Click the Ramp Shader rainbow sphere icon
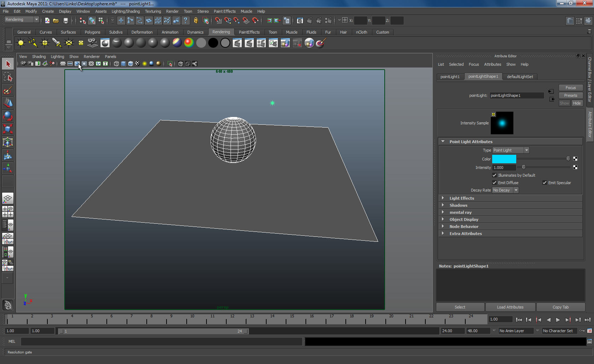Image resolution: width=594 pixels, height=364 pixels. [x=189, y=43]
